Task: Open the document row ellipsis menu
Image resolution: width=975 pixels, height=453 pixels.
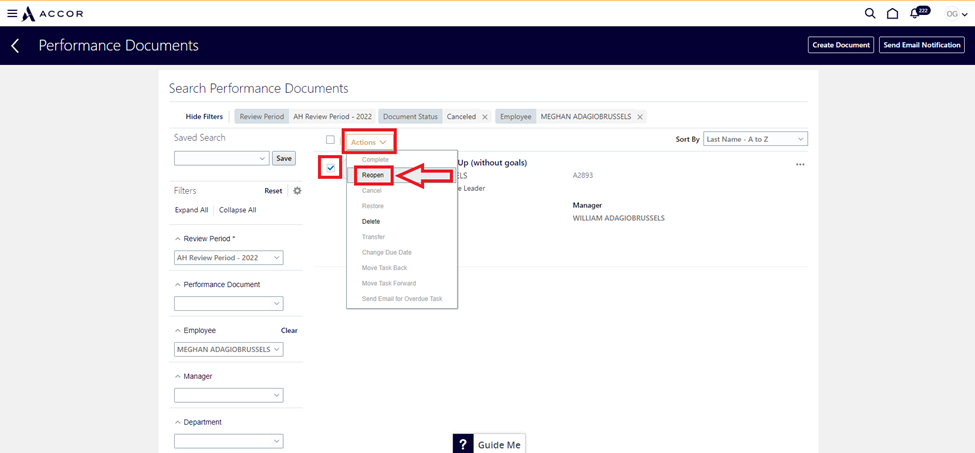Action: tap(800, 165)
